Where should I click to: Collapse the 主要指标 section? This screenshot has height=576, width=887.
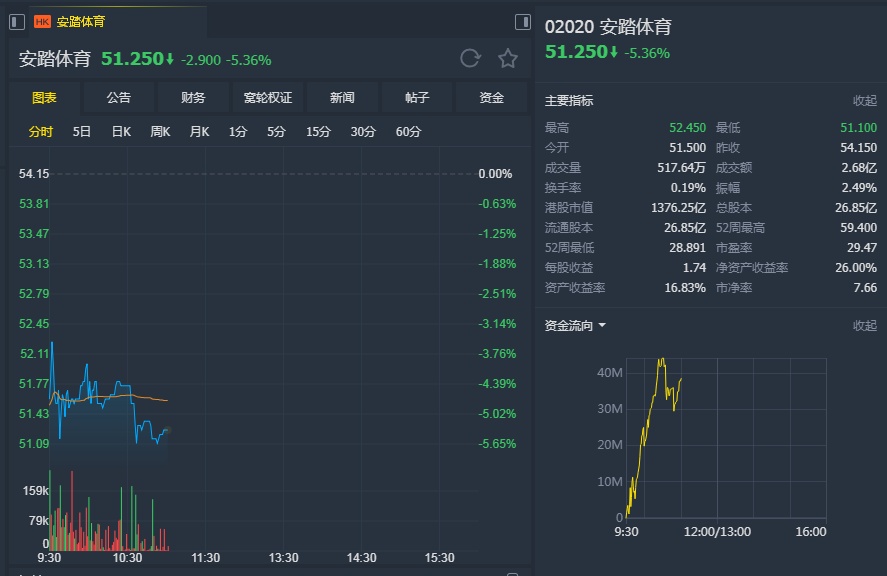pos(864,101)
